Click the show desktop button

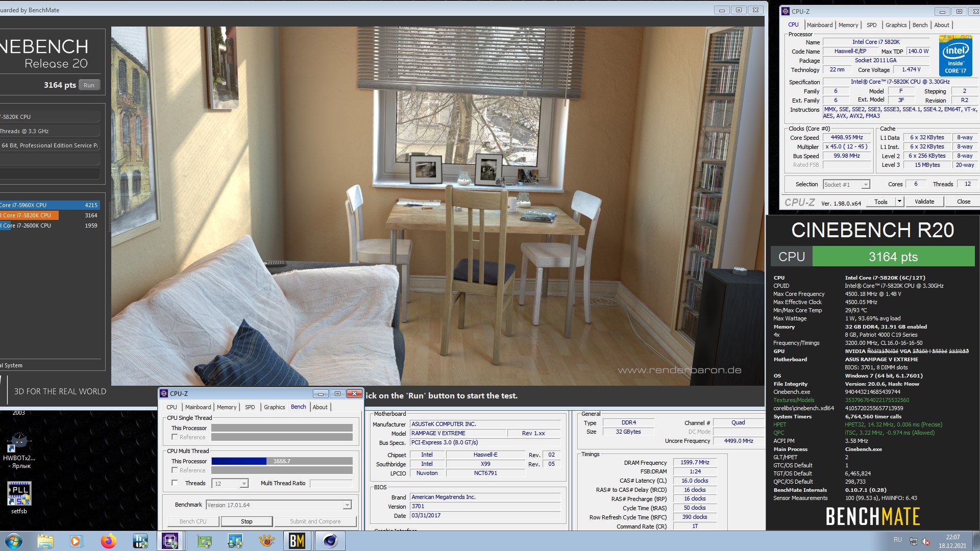coord(976,541)
